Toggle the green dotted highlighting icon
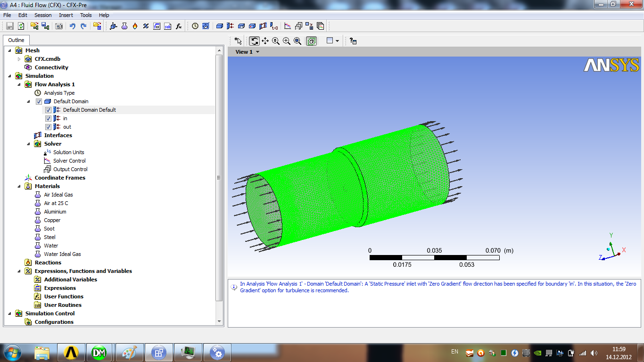The image size is (644, 362). [x=311, y=41]
